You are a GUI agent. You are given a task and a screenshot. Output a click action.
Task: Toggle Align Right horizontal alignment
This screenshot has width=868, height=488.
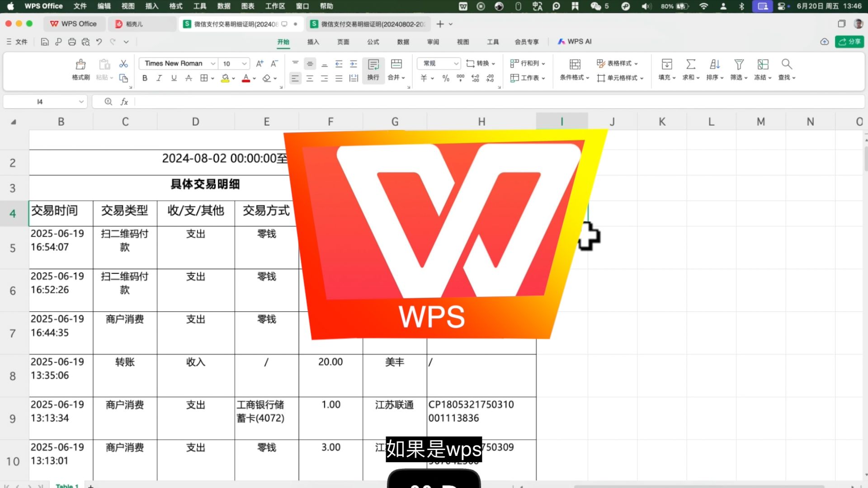tap(324, 78)
